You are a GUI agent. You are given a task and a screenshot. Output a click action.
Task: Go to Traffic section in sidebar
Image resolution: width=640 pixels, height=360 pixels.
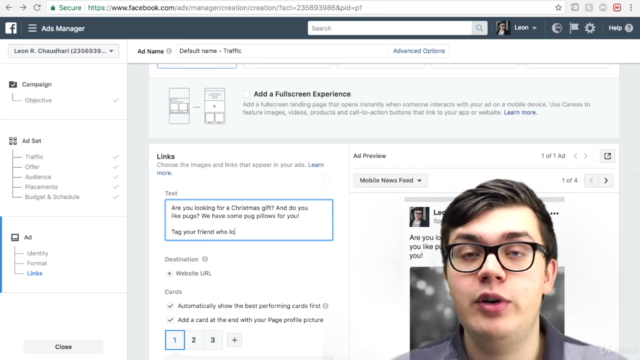(34, 157)
